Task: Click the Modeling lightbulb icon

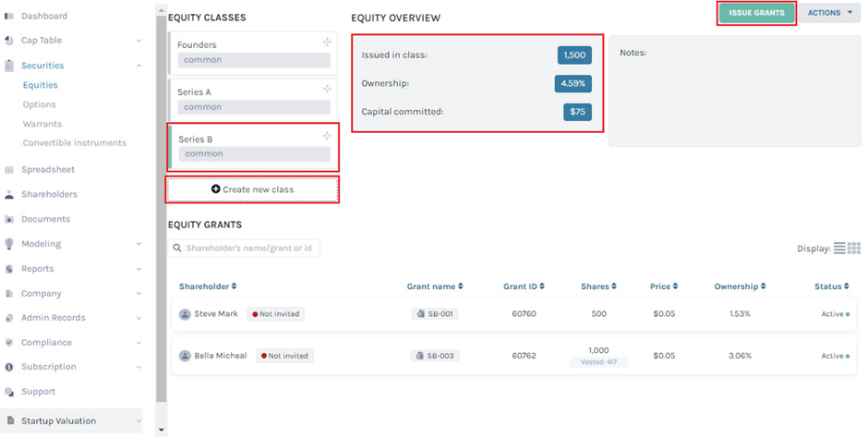Action: [x=9, y=244]
